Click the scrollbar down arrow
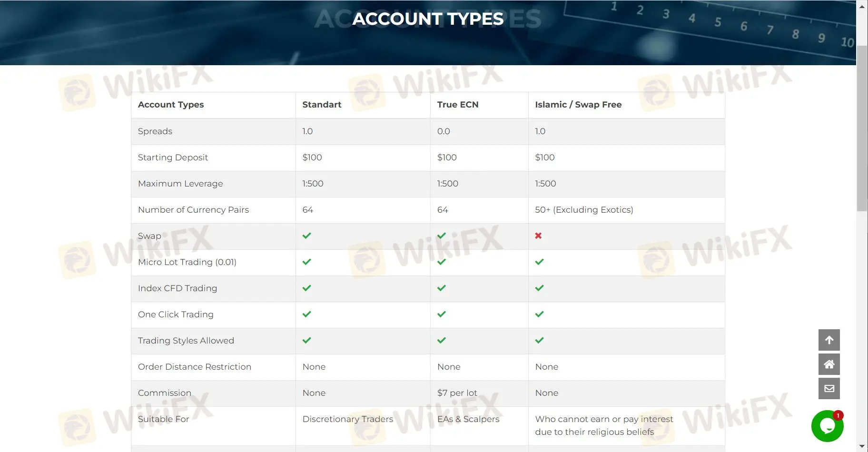868x452 pixels. click(x=862, y=446)
